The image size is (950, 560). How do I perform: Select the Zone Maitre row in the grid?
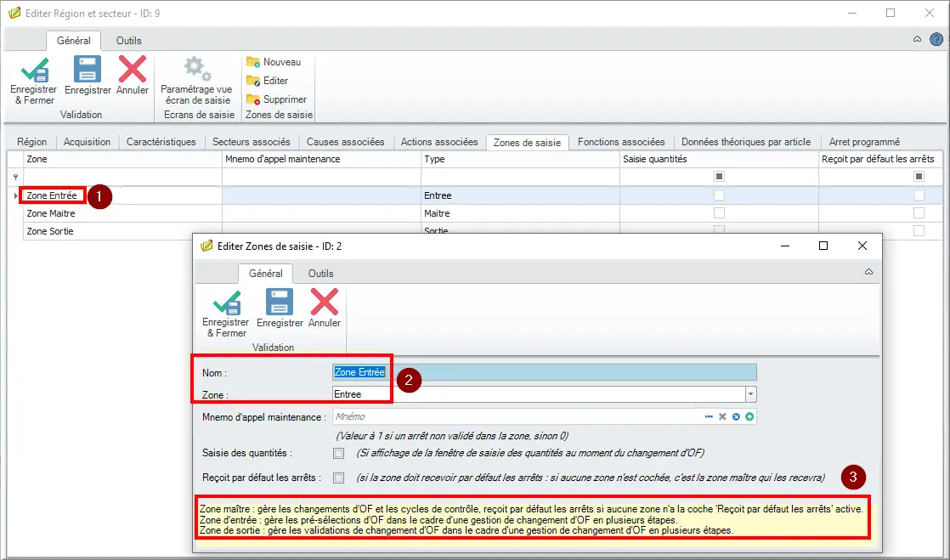pos(483,213)
